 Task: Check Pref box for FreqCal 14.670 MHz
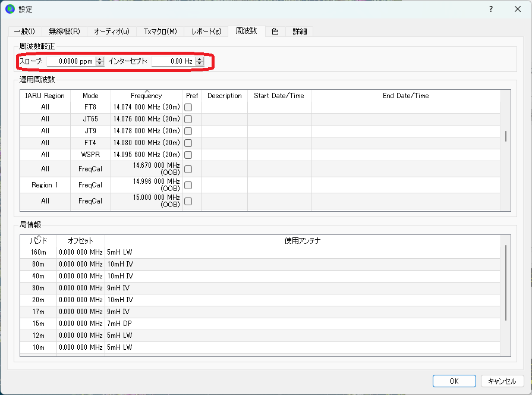tap(188, 169)
